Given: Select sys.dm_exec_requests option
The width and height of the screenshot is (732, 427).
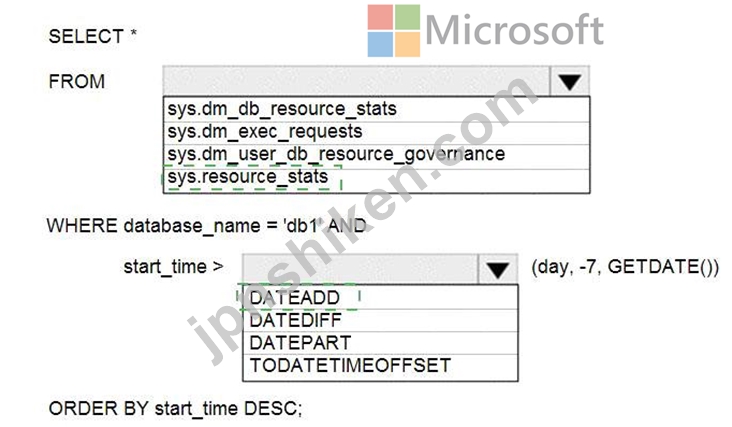Looking at the screenshot, I should (x=376, y=133).
